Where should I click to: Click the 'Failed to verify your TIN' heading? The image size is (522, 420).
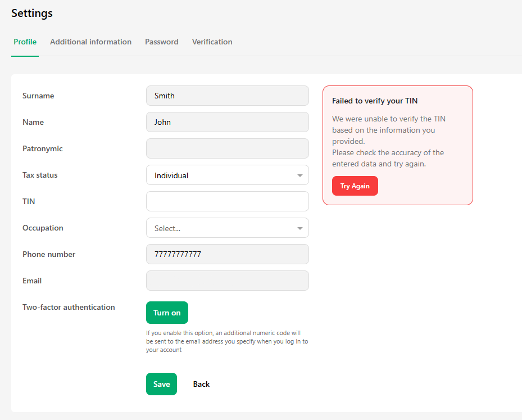click(x=375, y=101)
